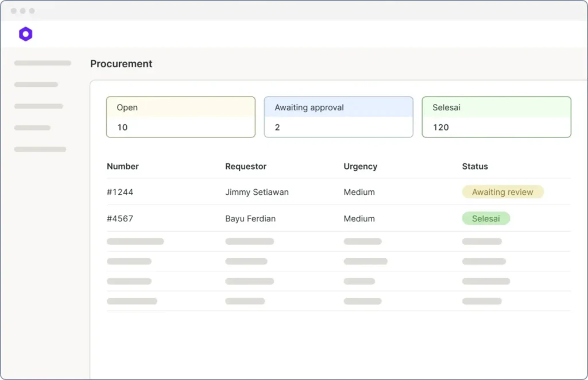Image resolution: width=588 pixels, height=380 pixels.
Task: Select the first sidebar menu item
Action: (x=42, y=63)
